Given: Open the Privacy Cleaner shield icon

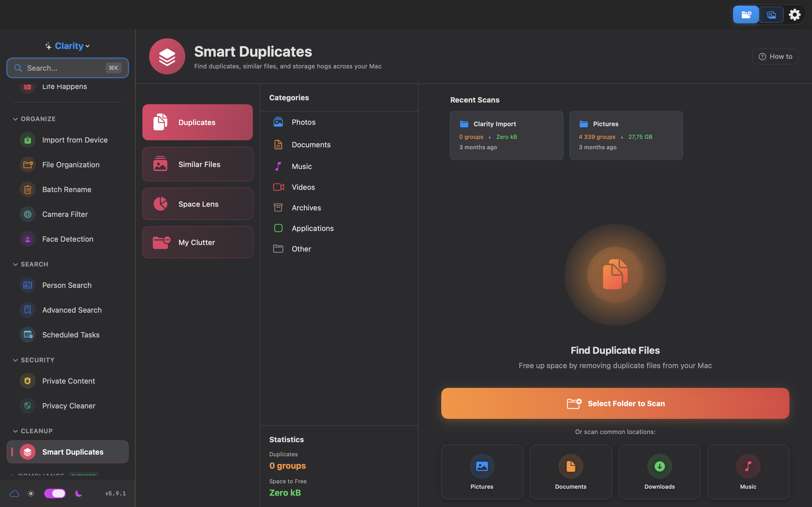Looking at the screenshot, I should coord(28,406).
